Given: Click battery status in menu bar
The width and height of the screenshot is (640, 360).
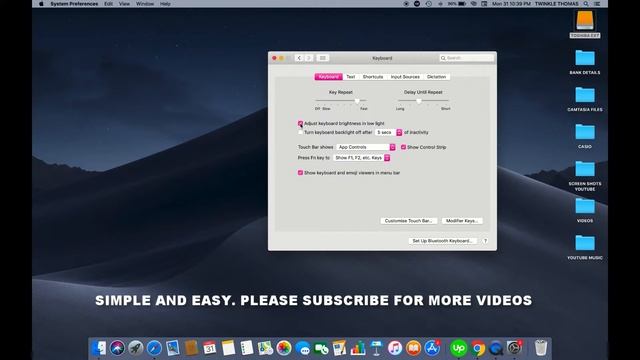Looking at the screenshot, I should [x=457, y=4].
